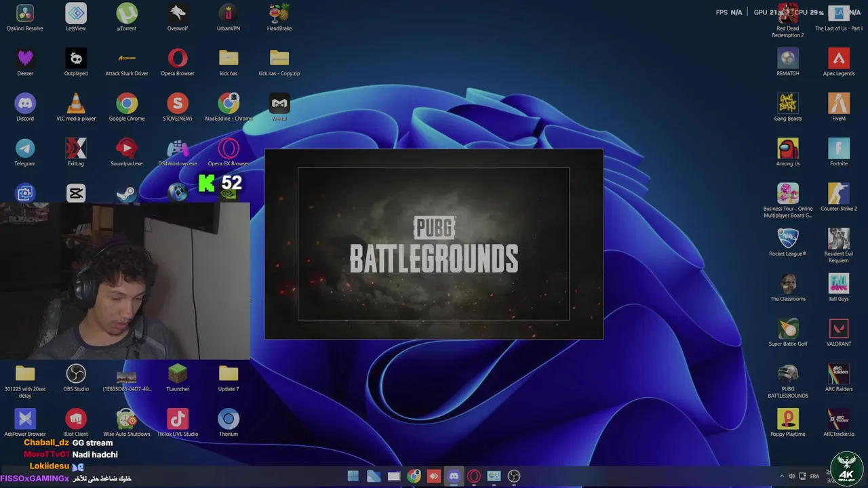Open Gang Beasts shortcut

tap(788, 108)
